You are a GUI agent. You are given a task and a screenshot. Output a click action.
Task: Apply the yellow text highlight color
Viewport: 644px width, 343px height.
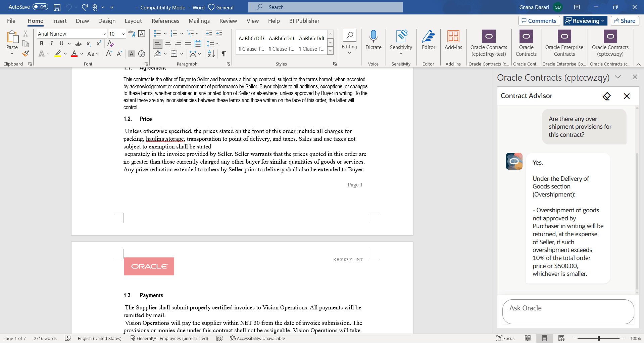coord(58,54)
